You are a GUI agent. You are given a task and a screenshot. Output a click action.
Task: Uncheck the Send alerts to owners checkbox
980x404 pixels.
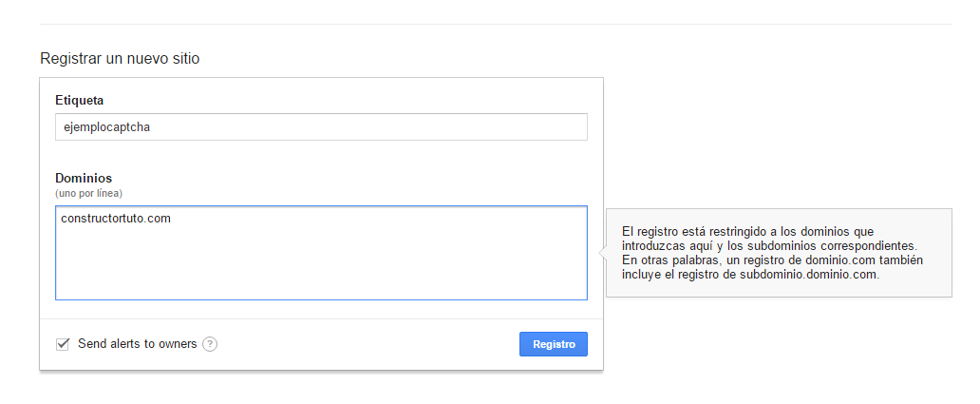click(63, 344)
